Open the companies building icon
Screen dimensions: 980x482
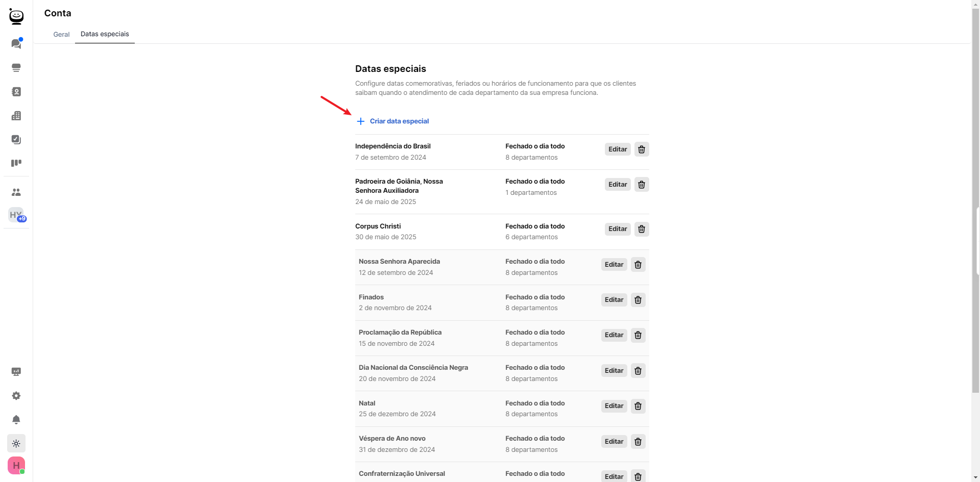tap(16, 116)
